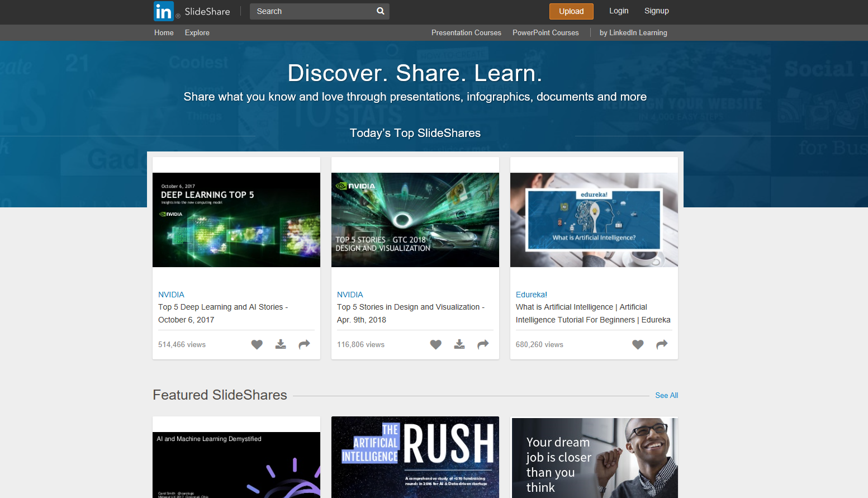Open NVIDIA author link on Deep Learning card
Viewport: 868px width, 498px height.
(171, 295)
